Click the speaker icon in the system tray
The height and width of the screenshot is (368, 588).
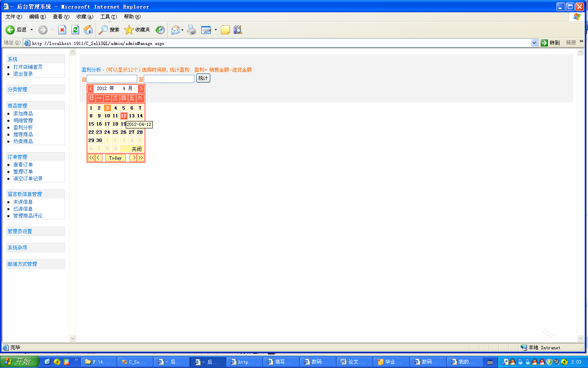pos(556,362)
